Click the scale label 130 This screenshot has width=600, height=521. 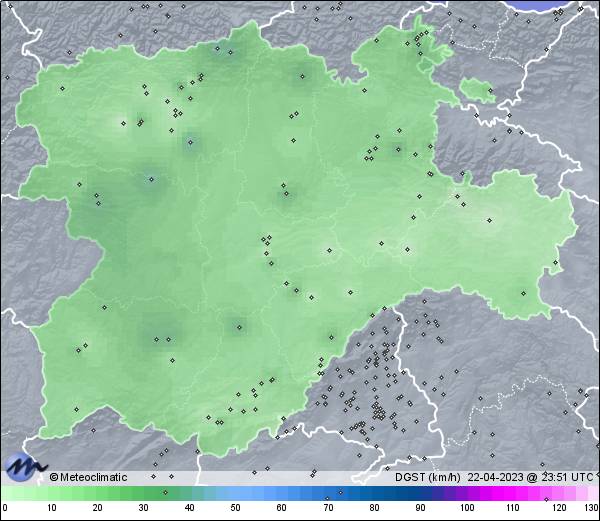click(592, 508)
